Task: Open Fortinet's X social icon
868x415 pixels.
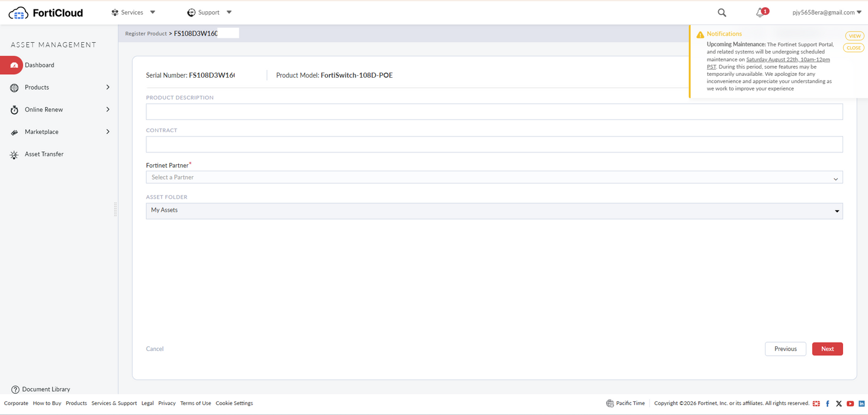Action: (x=839, y=404)
